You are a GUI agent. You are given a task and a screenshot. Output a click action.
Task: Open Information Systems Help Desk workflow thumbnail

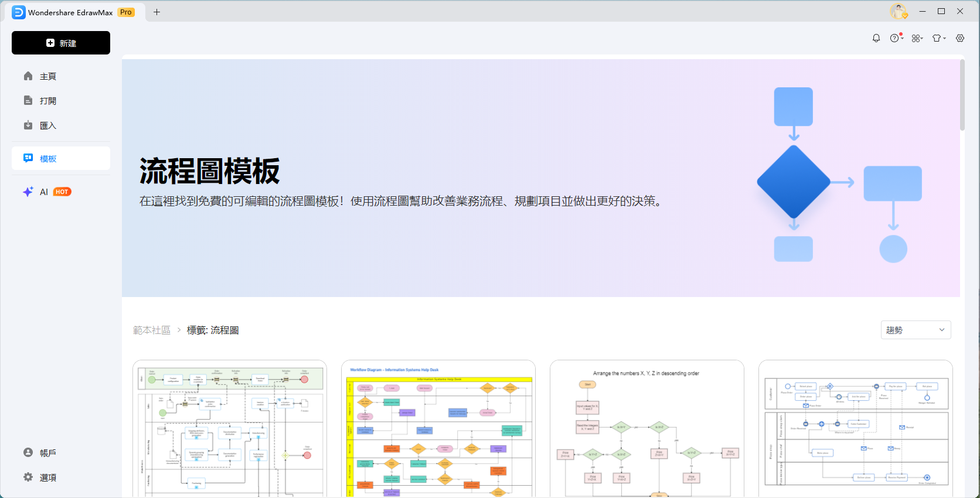pyautogui.click(x=438, y=429)
